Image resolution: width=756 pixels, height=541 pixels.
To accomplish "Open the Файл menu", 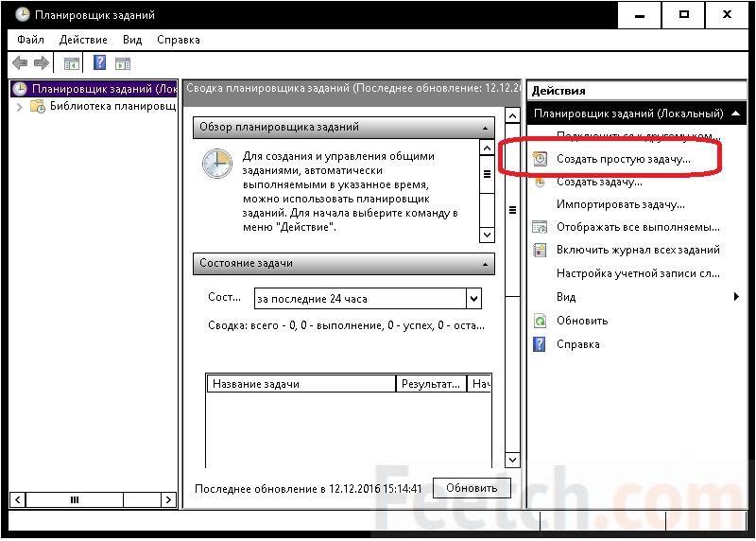I will coord(31,40).
